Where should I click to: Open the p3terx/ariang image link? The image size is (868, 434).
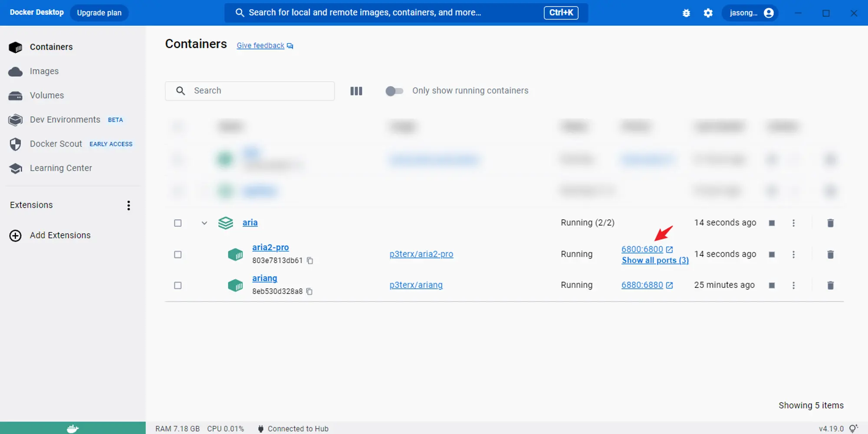click(x=416, y=285)
